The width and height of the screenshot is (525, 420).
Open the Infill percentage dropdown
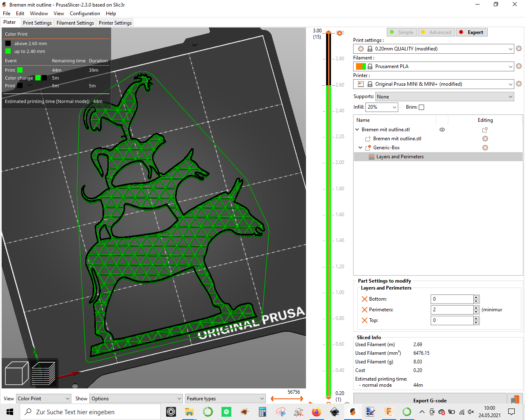[382, 107]
